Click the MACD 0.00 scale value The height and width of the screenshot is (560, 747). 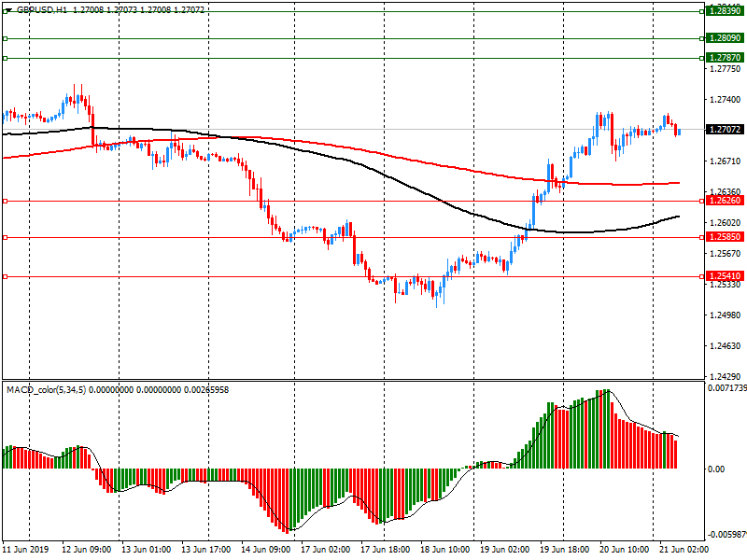click(716, 469)
